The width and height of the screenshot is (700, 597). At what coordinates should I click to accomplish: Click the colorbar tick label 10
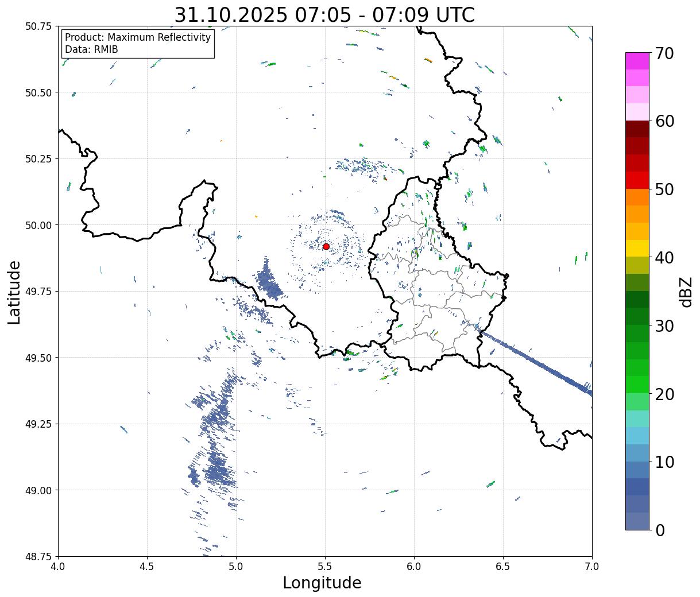click(664, 462)
